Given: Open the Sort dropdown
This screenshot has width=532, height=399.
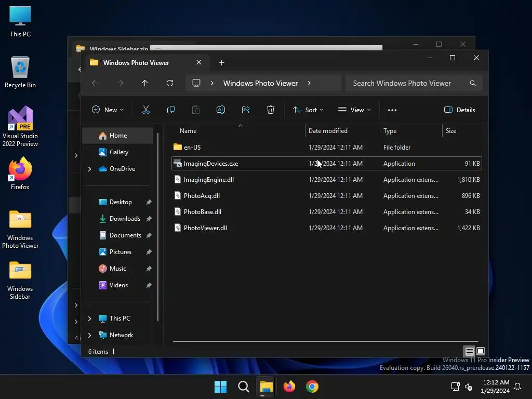Looking at the screenshot, I should click(x=308, y=110).
